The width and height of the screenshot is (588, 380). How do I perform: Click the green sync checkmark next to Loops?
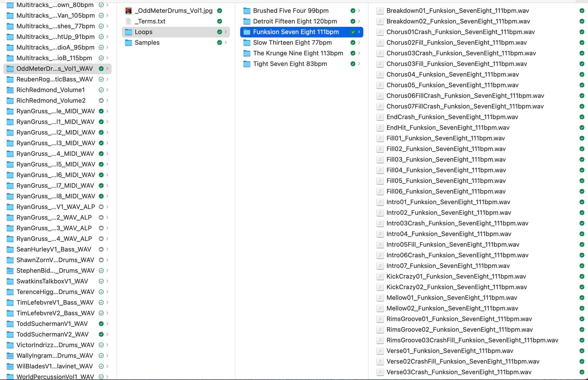pyautogui.click(x=219, y=32)
